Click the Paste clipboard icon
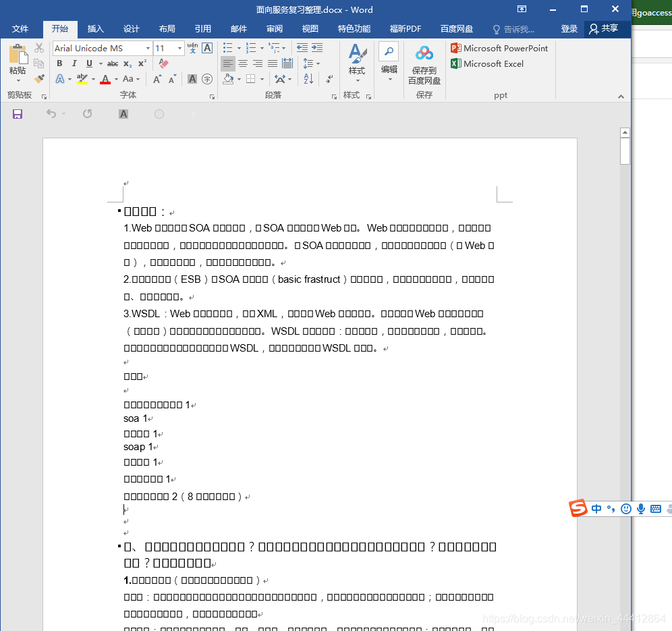The height and width of the screenshot is (631, 672). 18,54
